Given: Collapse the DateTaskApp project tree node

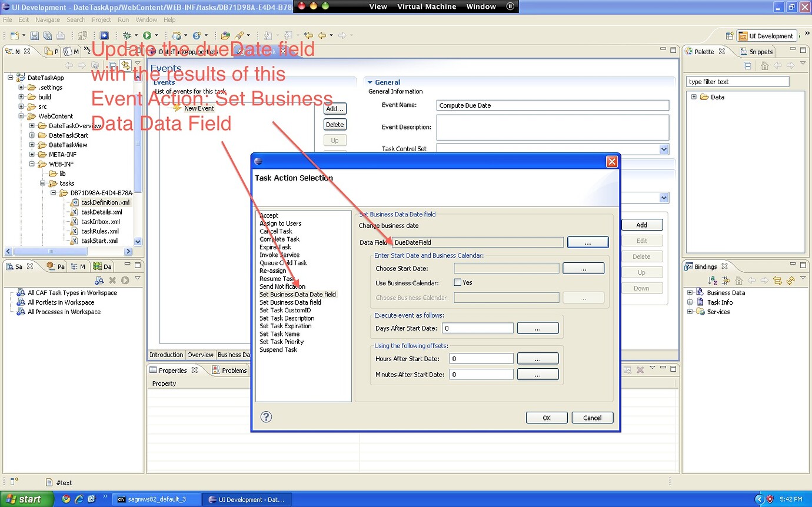Looking at the screenshot, I should (x=11, y=78).
